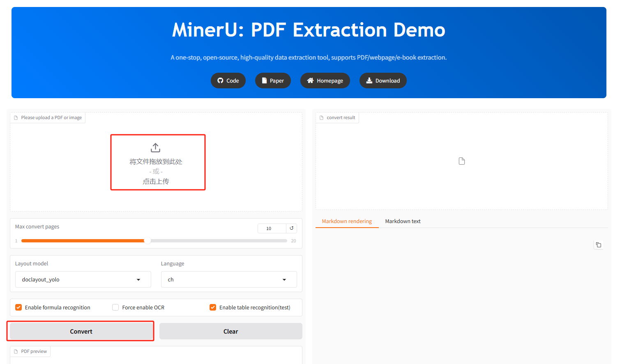The height and width of the screenshot is (364, 636).
Task: Click the 点击上传 upload text
Action: [x=156, y=181]
